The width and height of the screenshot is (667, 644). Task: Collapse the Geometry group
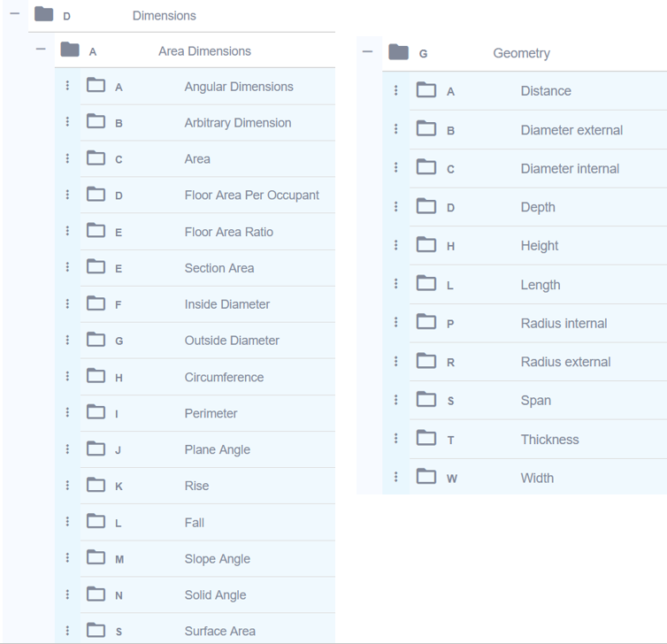click(x=367, y=52)
